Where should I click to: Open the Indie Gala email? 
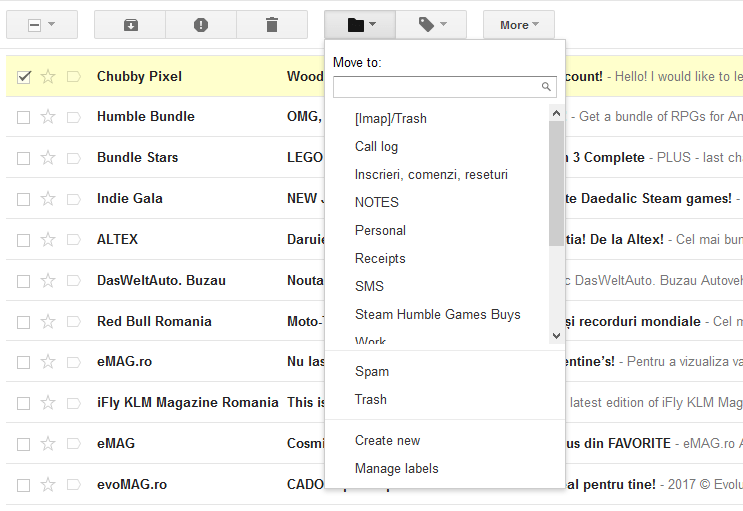pyautogui.click(x=374, y=199)
